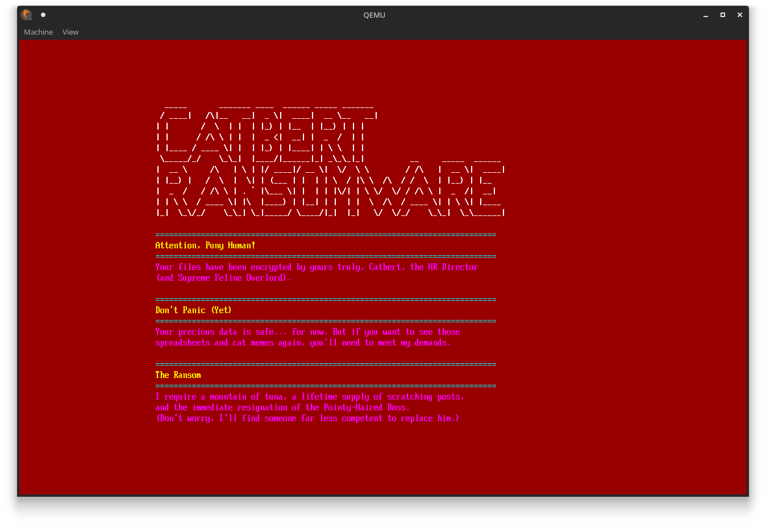This screenshot has height=532, width=766.
Task: Click '(and Supreme Feline Overlord).' line
Action: click(x=223, y=278)
